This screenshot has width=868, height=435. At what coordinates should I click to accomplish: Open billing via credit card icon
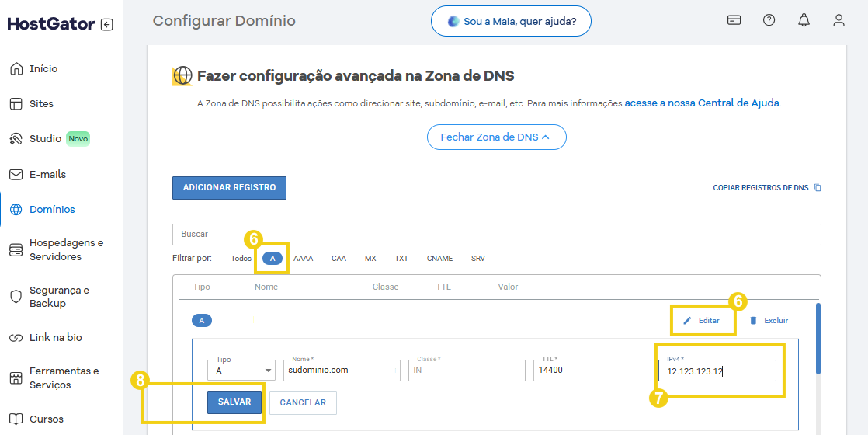(734, 20)
